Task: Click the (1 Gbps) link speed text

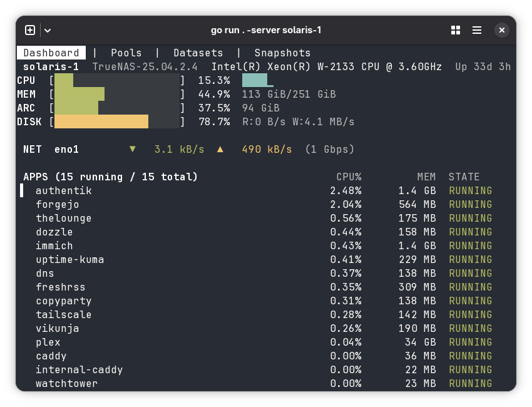Action: click(x=329, y=150)
